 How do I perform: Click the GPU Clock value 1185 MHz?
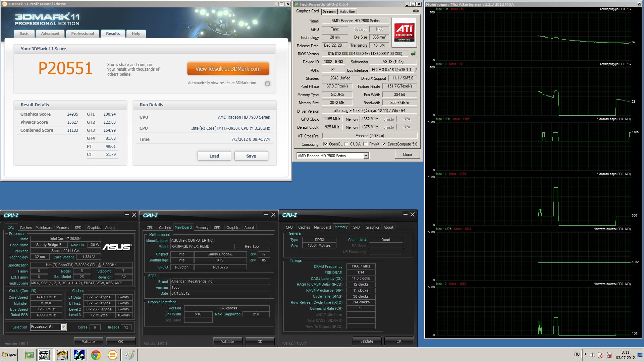pyautogui.click(x=332, y=119)
